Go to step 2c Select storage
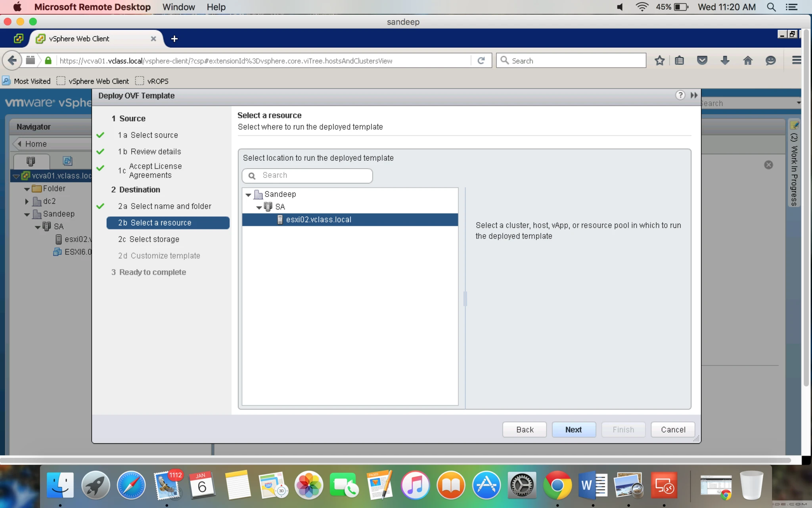 149,239
